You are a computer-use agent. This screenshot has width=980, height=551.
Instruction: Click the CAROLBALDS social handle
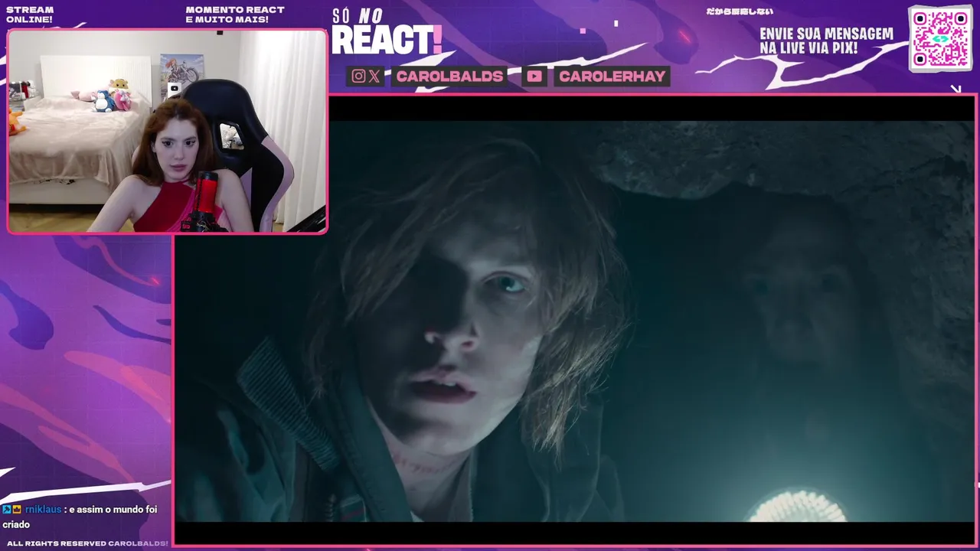[450, 76]
